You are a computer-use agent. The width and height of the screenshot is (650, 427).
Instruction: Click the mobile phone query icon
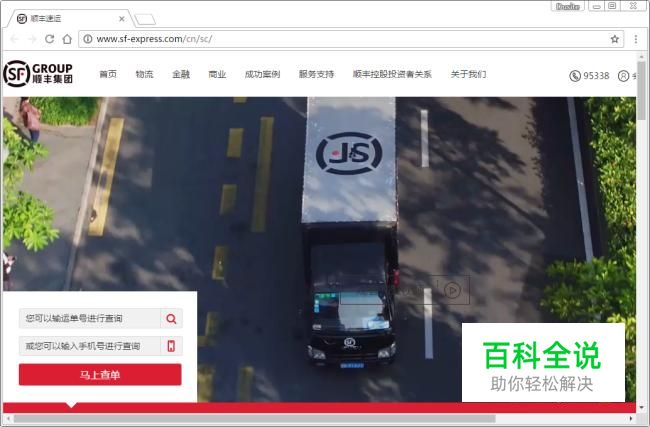coord(171,346)
